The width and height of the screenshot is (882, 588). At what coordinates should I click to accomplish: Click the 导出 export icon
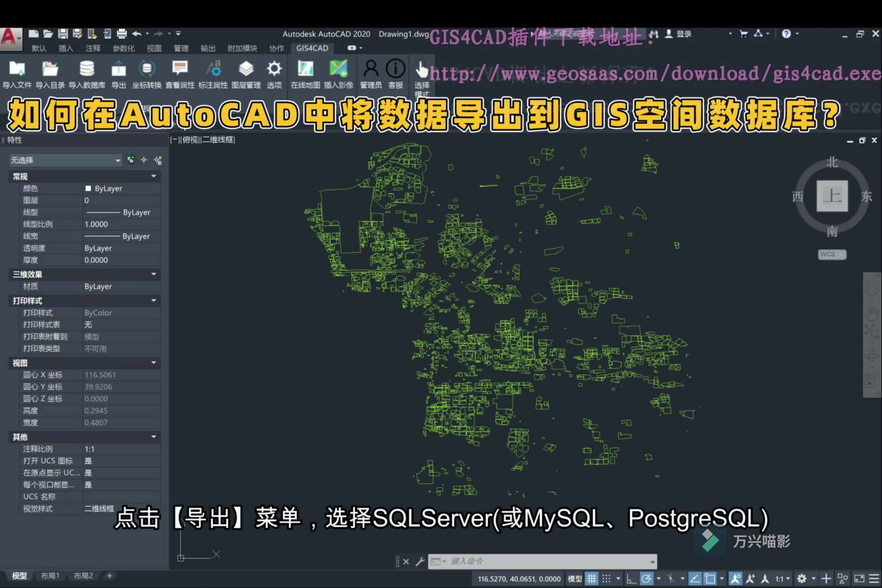(119, 69)
